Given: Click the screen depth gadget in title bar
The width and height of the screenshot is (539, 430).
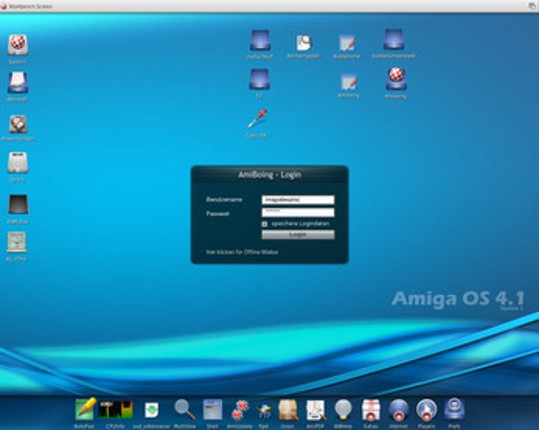Looking at the screenshot, I should [x=532, y=5].
